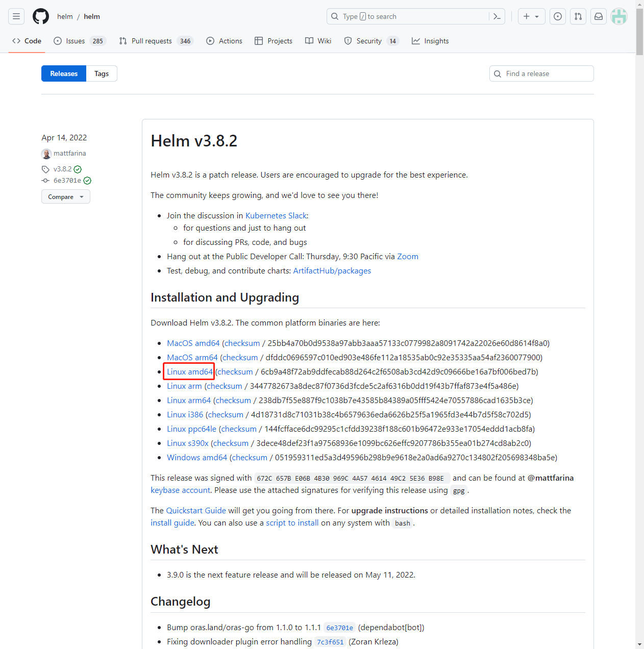Select the Releases button
Viewport: 644px width, 649px height.
pos(64,73)
